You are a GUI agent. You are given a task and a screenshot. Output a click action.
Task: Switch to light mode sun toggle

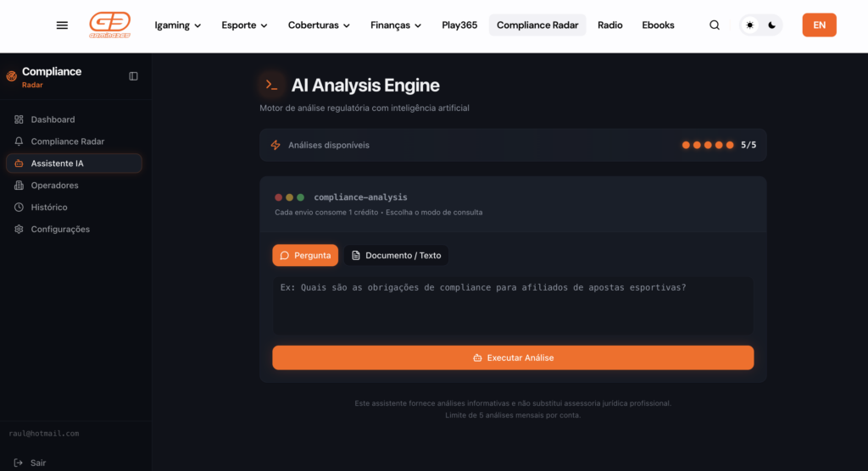pyautogui.click(x=749, y=25)
